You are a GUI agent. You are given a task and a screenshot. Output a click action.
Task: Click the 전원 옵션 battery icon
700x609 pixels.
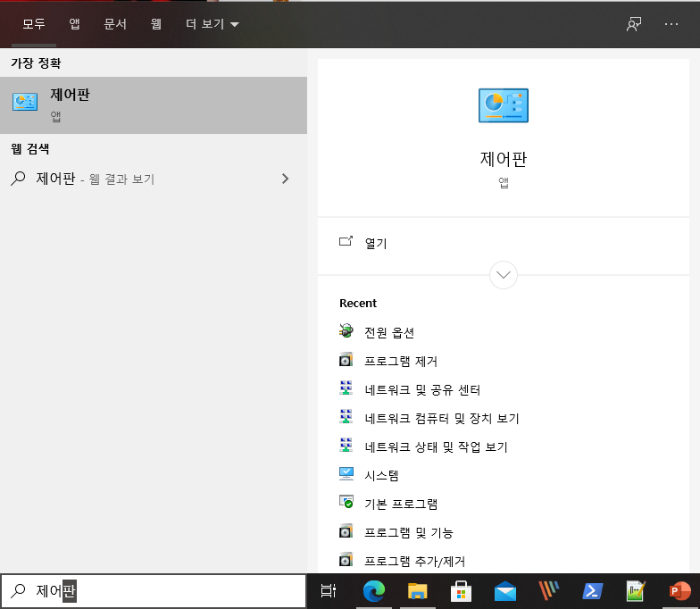(346, 330)
